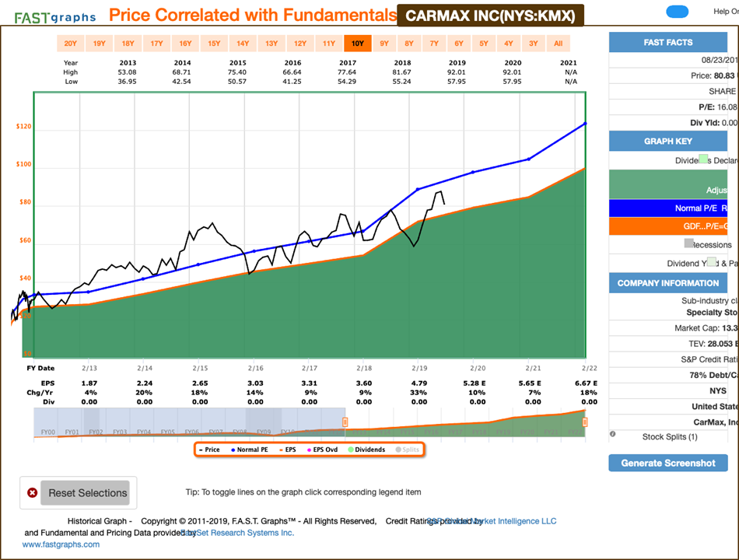Click the FY09 segment in navigator
Screen dimensions: 739x560
coord(264,432)
